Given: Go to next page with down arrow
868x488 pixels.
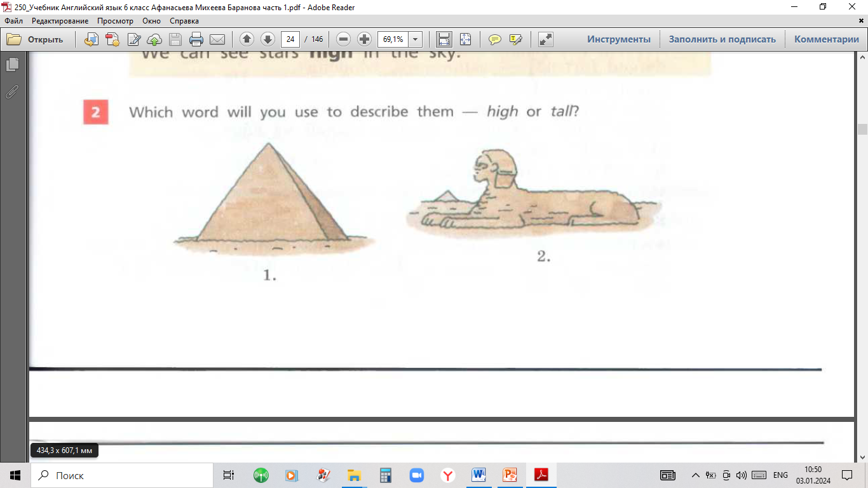Looking at the screenshot, I should [268, 39].
